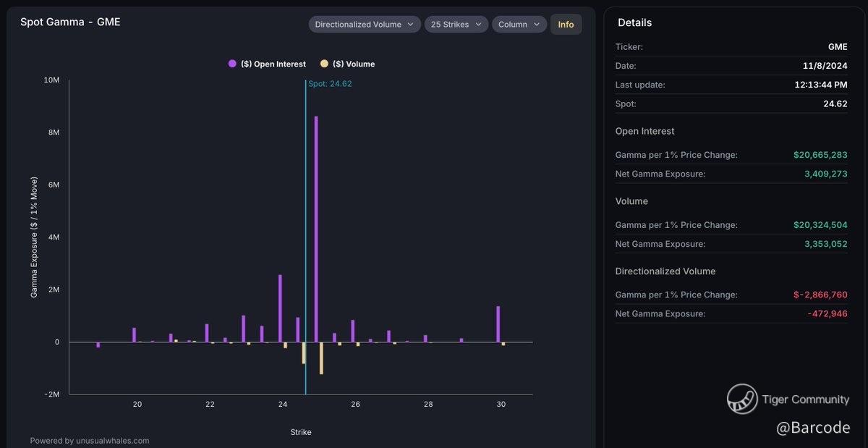Select the red -472,946 Net Gamma Exposure value

point(827,313)
